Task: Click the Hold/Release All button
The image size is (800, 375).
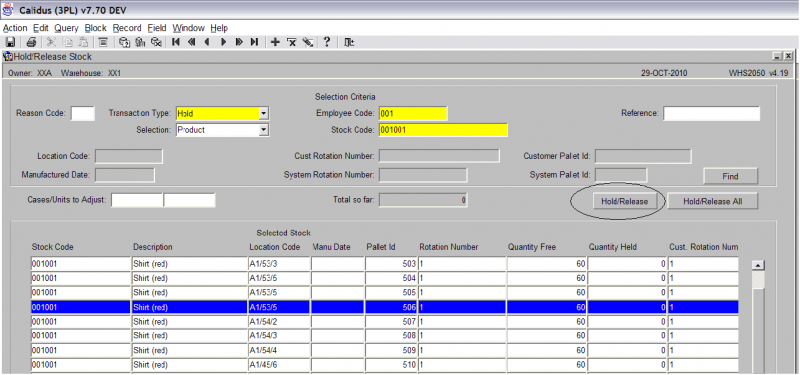Action: [712, 201]
